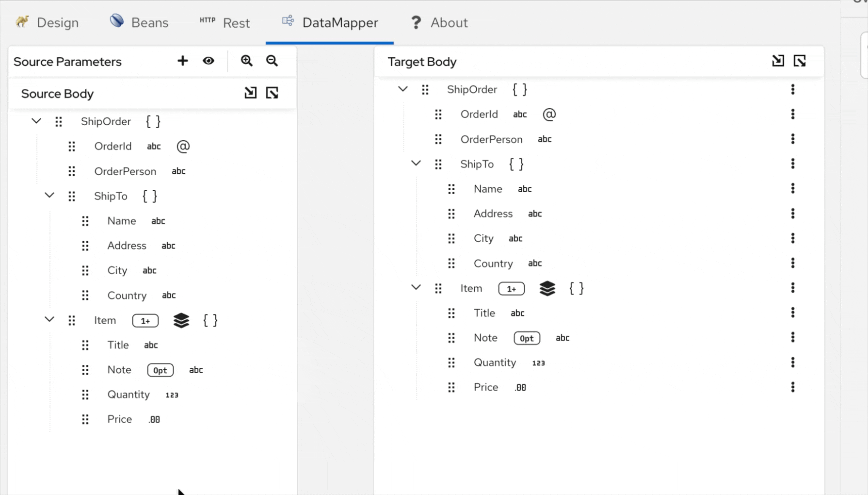Viewport: 868px width, 495px height.
Task: Open actions menu for target City
Action: coord(793,238)
